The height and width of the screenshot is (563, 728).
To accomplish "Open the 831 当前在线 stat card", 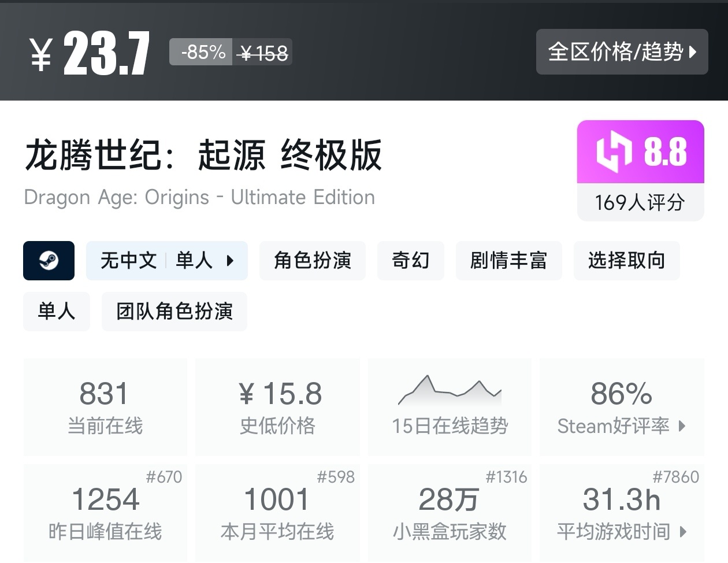I will (105, 407).
